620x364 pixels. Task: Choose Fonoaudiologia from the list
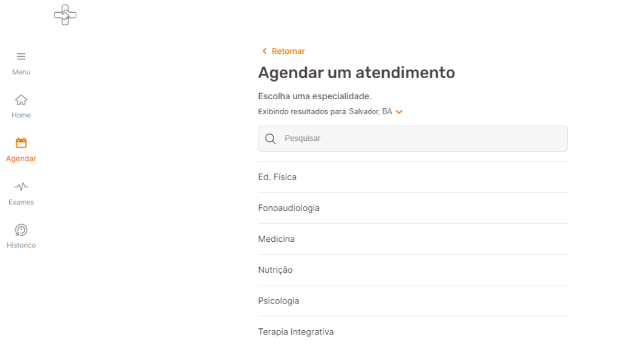click(413, 208)
